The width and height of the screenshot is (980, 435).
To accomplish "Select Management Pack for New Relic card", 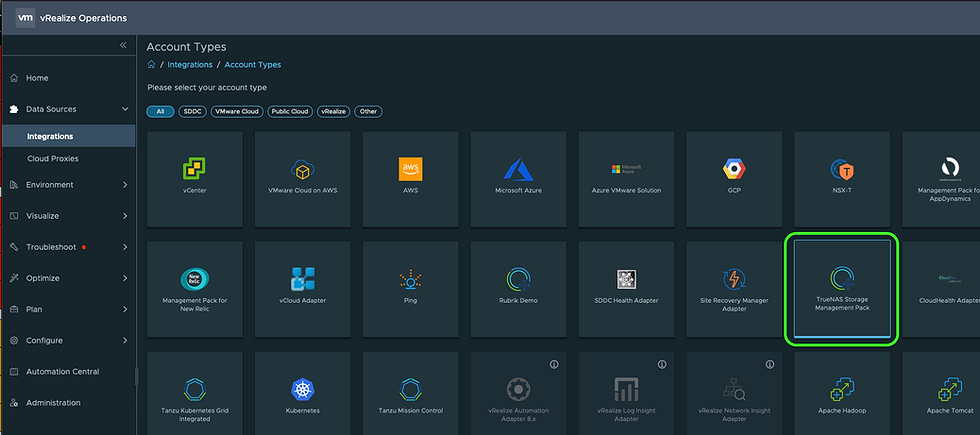I will (195, 289).
